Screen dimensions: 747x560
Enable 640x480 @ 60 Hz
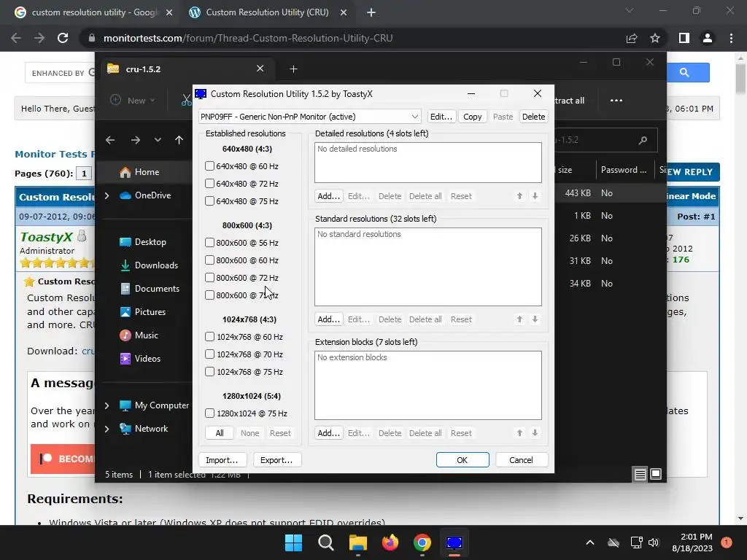209,166
